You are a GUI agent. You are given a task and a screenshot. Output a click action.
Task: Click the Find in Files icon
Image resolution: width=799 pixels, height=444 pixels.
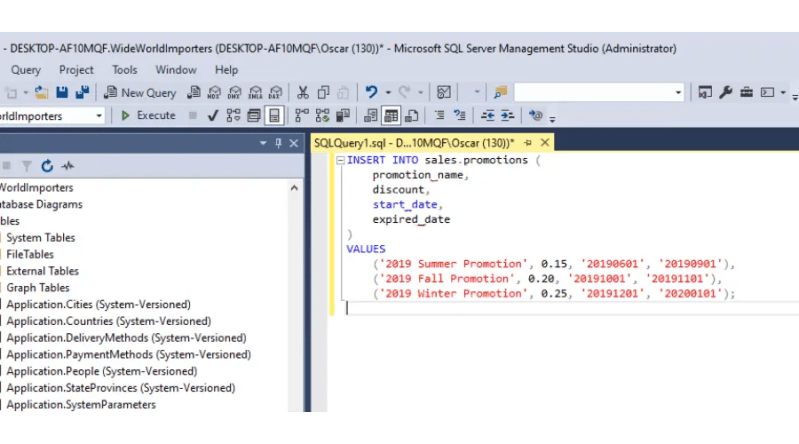(x=500, y=93)
